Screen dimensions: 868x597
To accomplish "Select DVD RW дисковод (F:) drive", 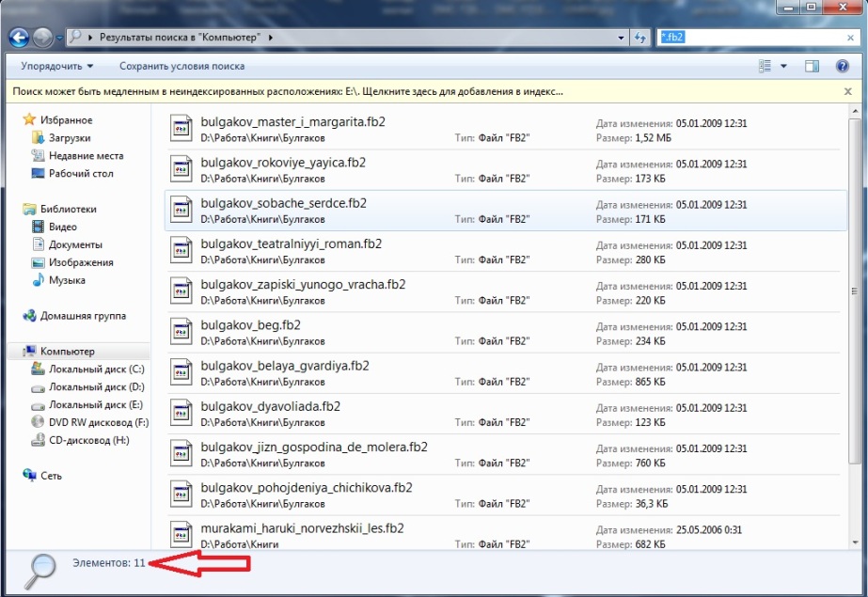I will (x=99, y=422).
